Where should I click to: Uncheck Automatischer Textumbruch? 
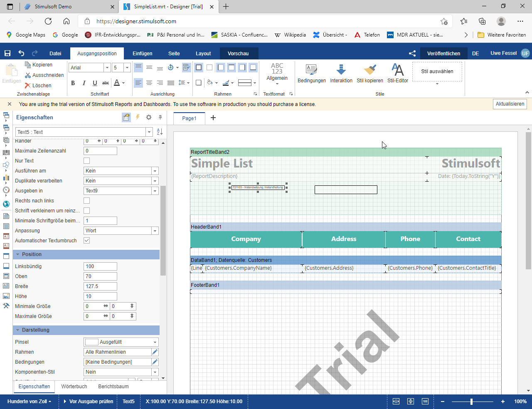click(x=87, y=241)
